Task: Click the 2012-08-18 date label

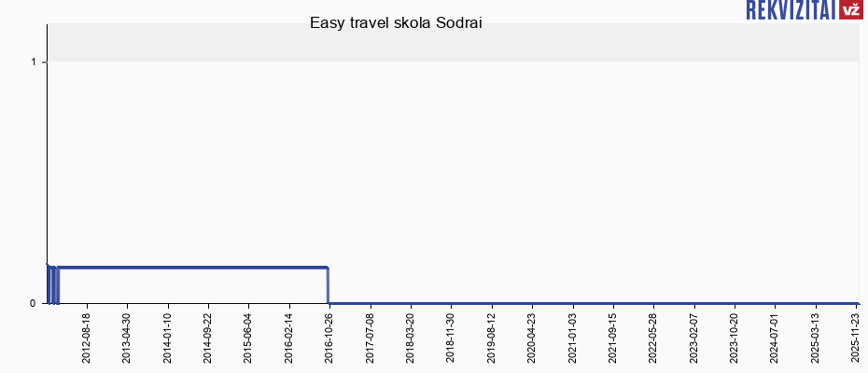Action: tap(87, 338)
